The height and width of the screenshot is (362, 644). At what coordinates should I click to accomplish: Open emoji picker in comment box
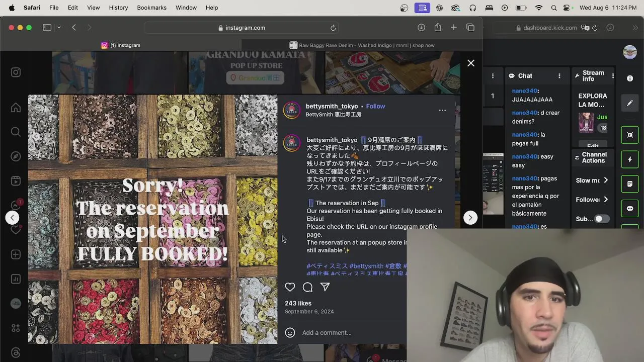pyautogui.click(x=290, y=332)
